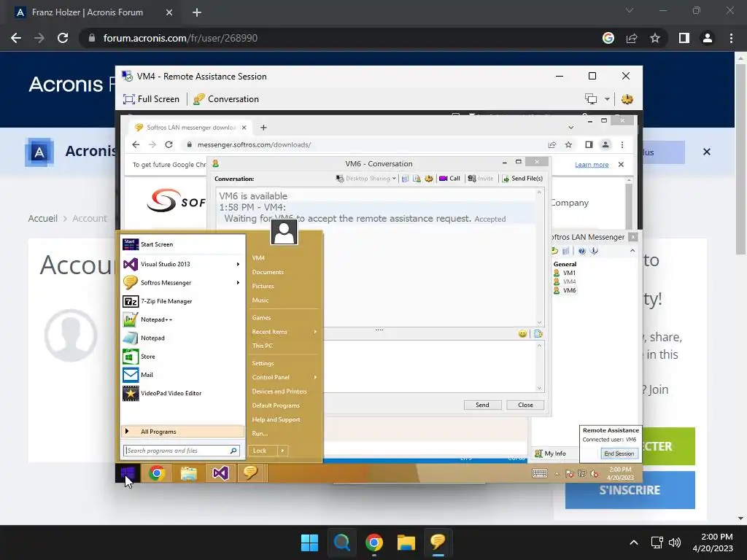Open the Conversation button in remote session toolbar
Image resolution: width=747 pixels, height=560 pixels.
pos(226,99)
